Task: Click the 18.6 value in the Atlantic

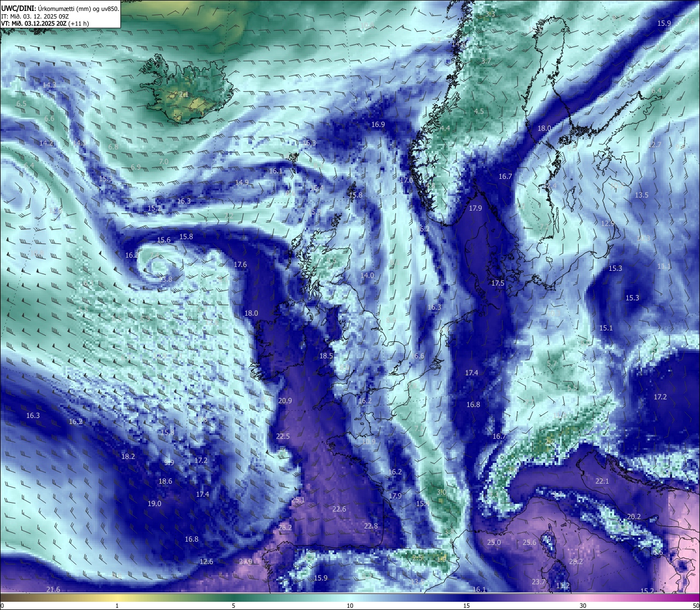Action: tap(165, 481)
